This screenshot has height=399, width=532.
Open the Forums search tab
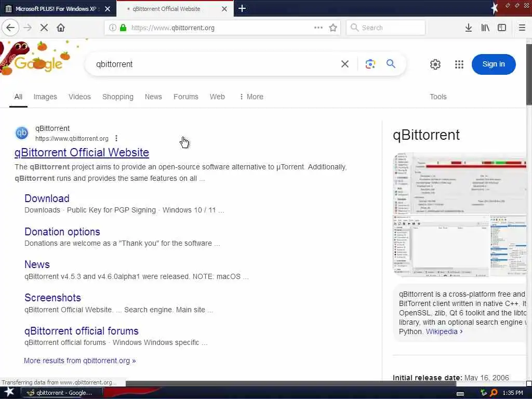186,97
